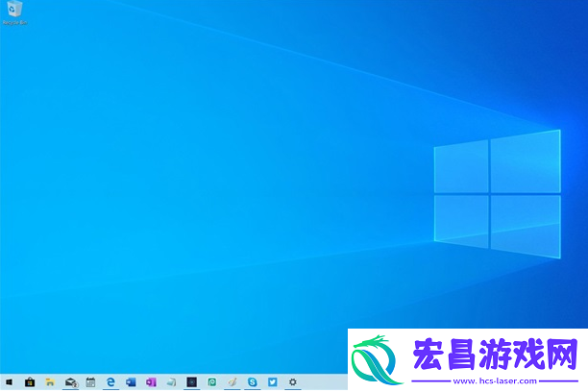The width and height of the screenshot is (588, 392).
Task: Open Skype from the taskbar
Action: [x=253, y=382]
